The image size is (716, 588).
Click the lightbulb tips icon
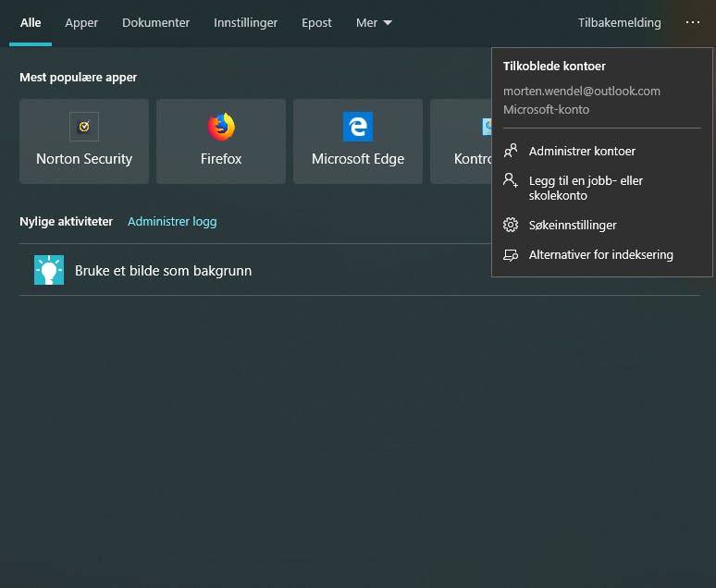(x=49, y=270)
